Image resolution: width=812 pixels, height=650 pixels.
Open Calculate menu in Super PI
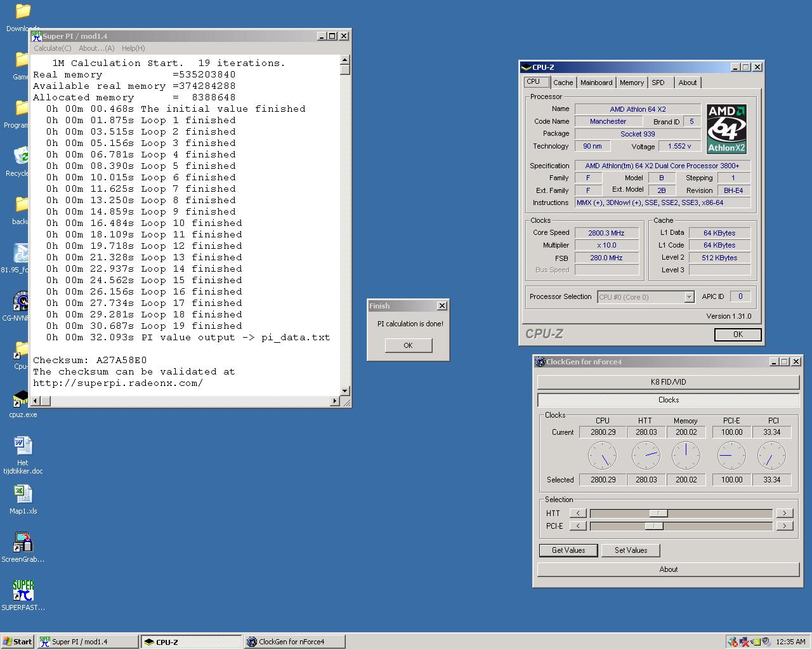(52, 48)
